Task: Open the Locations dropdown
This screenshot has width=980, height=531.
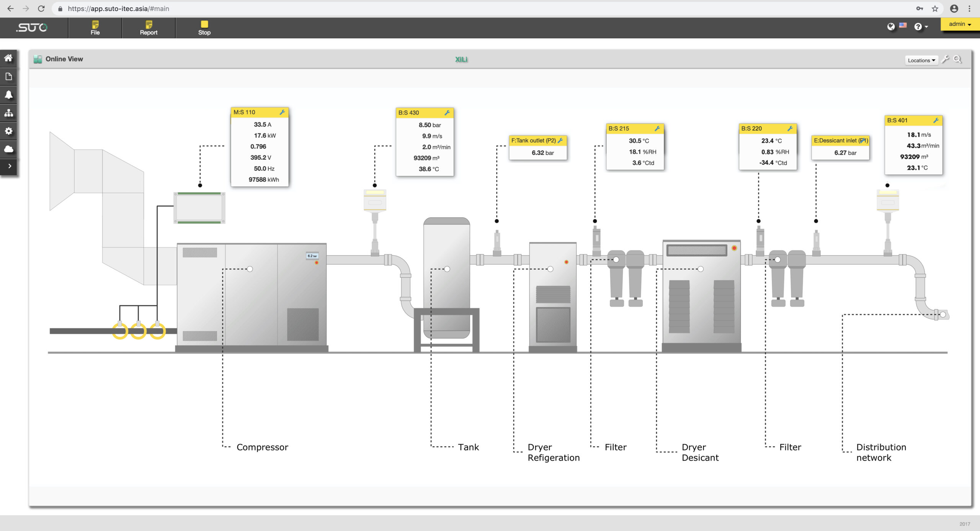Action: pos(921,61)
